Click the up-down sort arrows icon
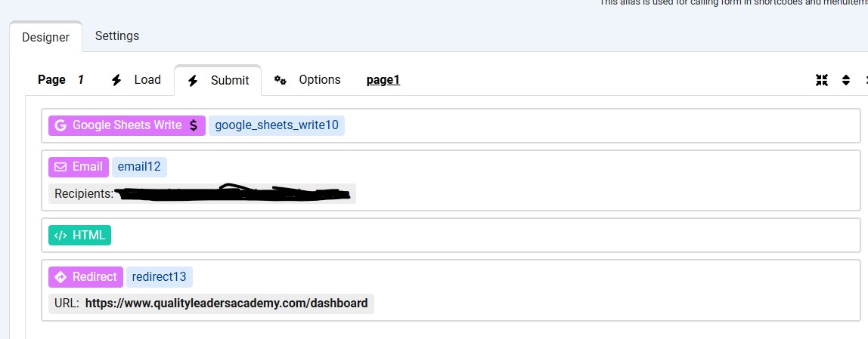The height and width of the screenshot is (339, 868). (x=846, y=80)
